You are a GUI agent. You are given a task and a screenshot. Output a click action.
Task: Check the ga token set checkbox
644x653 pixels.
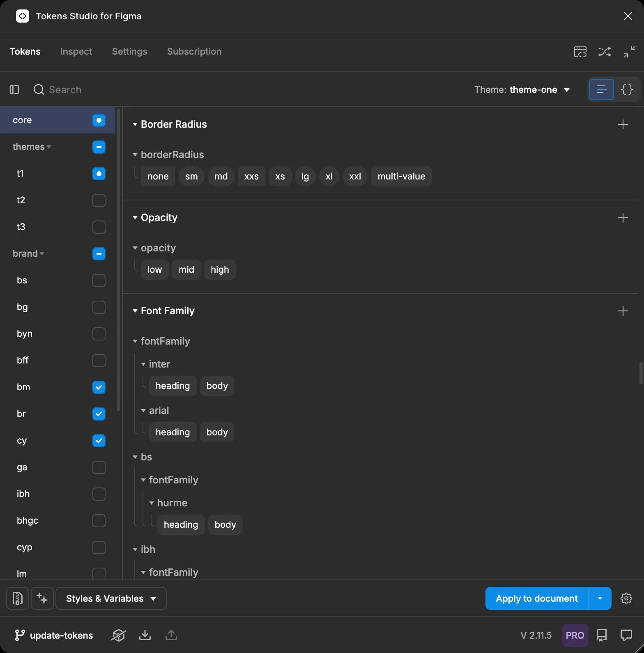[x=99, y=467]
